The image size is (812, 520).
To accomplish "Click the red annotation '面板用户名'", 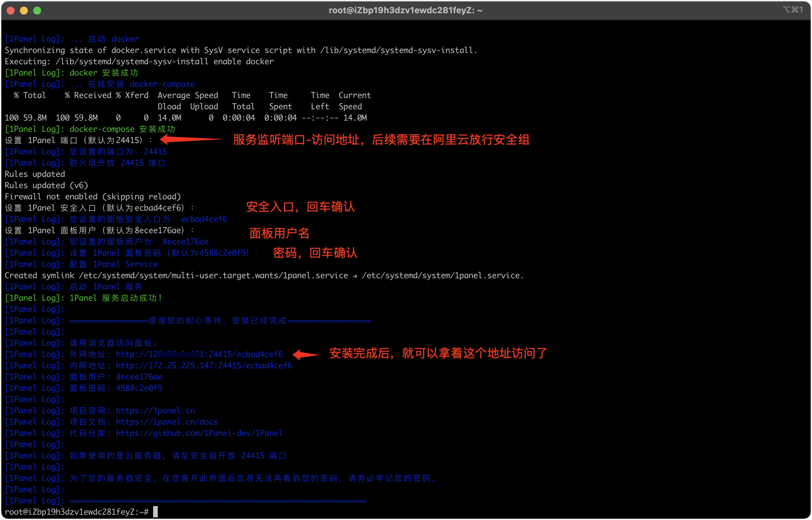I will point(279,233).
